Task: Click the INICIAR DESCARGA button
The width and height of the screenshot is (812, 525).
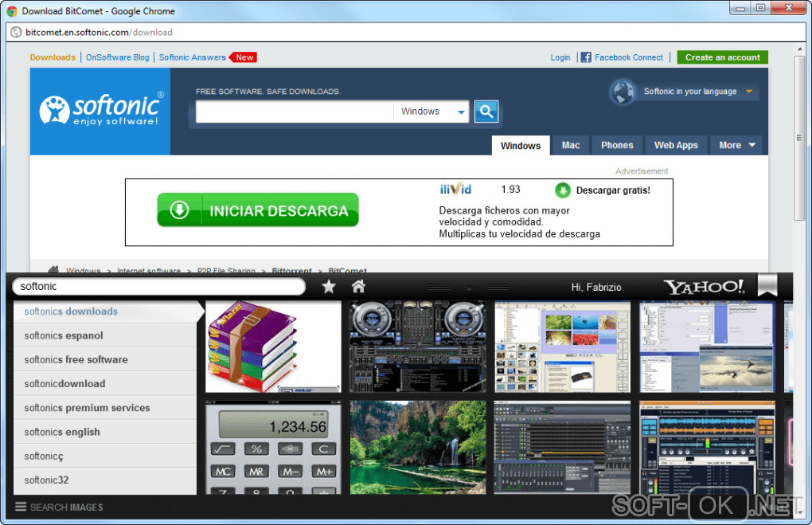Action: [258, 210]
